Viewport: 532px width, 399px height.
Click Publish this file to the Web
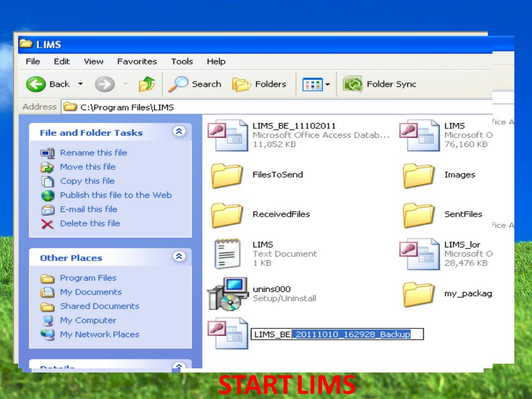116,195
